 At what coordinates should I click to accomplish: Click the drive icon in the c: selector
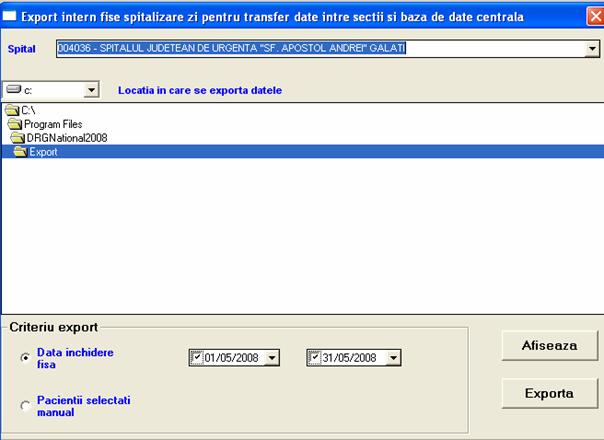pyautogui.click(x=14, y=90)
